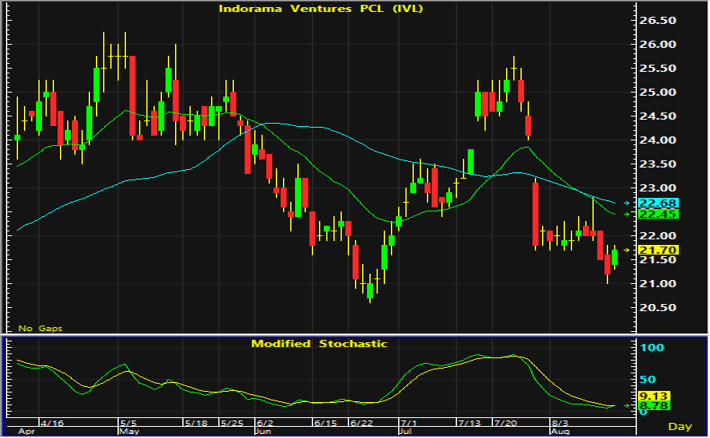Click the 7/20 date marker
The width and height of the screenshot is (710, 438).
[x=505, y=423]
